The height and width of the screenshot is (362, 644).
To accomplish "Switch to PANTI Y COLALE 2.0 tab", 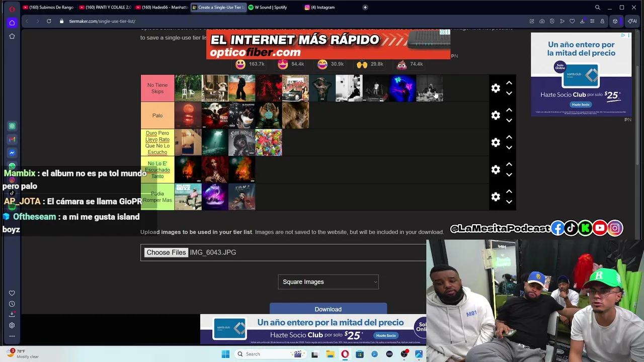I will click(x=105, y=8).
